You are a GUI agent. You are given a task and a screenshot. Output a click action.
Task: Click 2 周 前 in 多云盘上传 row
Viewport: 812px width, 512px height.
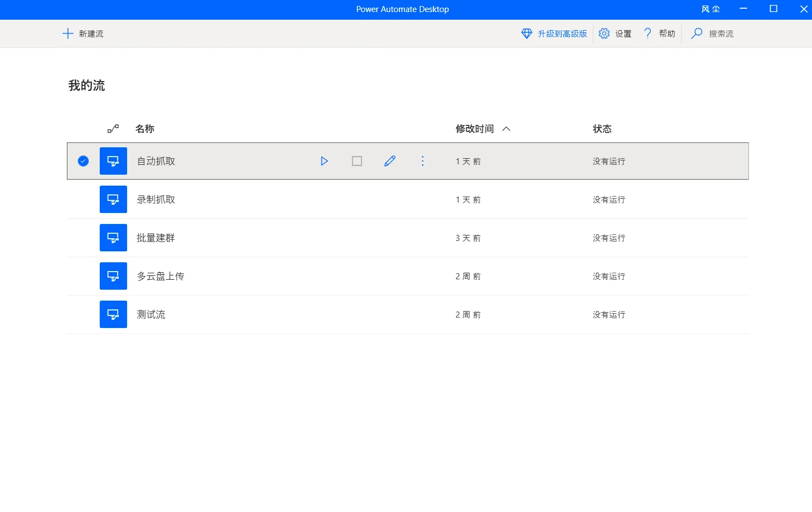tap(468, 277)
